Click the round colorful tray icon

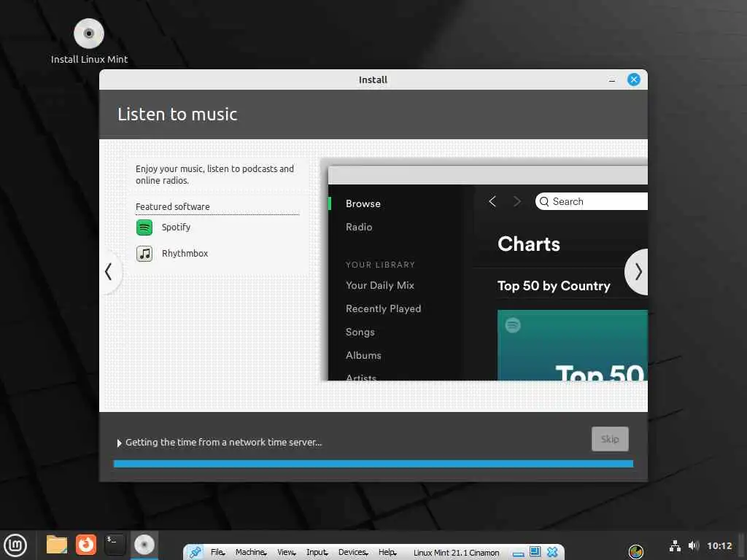[636, 552]
